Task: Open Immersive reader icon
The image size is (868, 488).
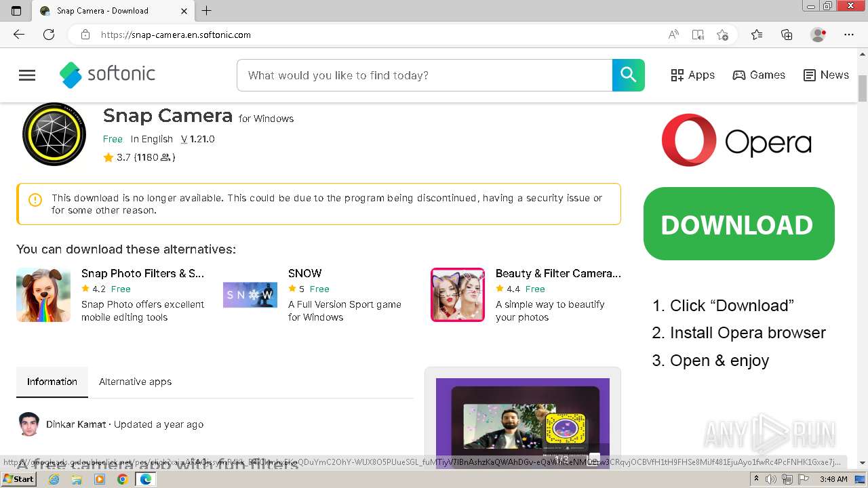Action: 698,35
